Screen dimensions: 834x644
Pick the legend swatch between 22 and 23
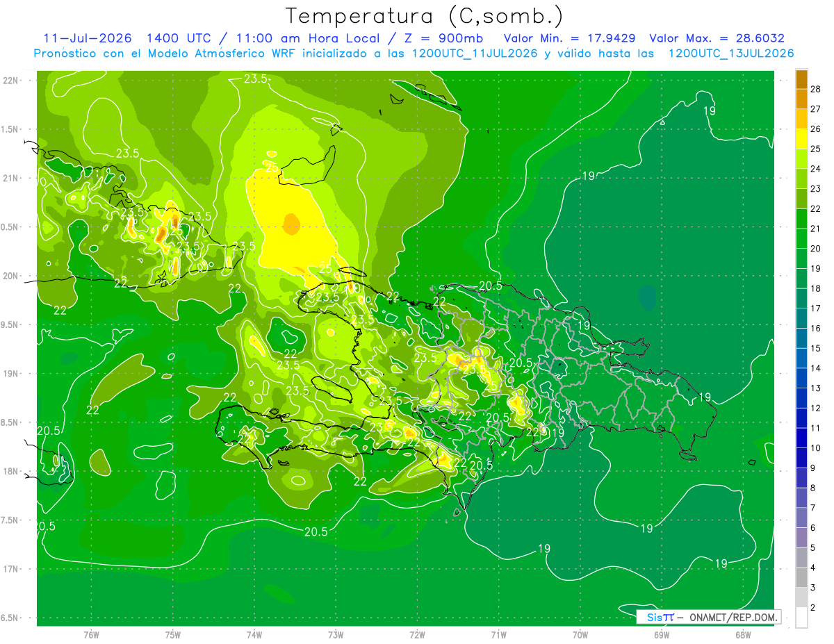pyautogui.click(x=801, y=199)
